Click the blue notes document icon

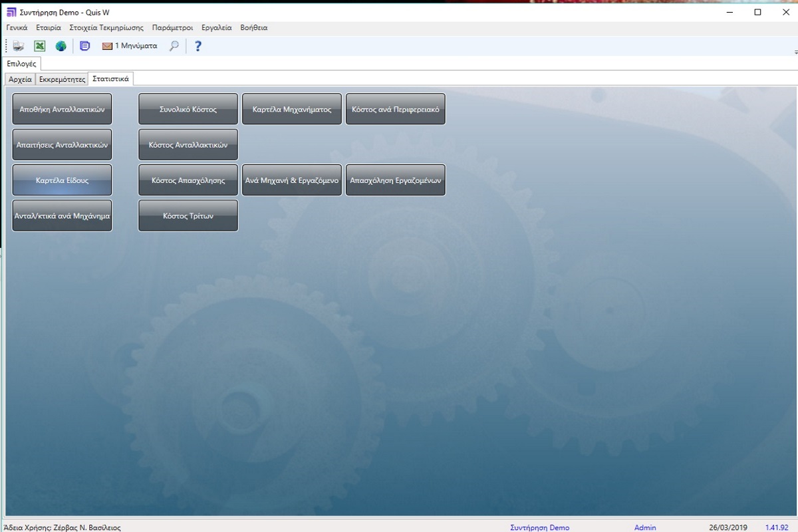84,46
